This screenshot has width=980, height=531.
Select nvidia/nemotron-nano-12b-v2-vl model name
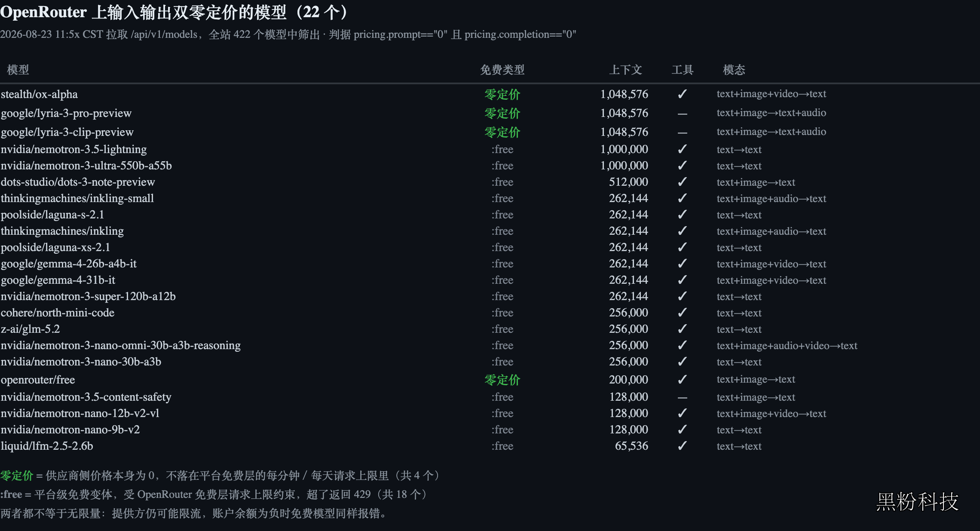point(80,413)
